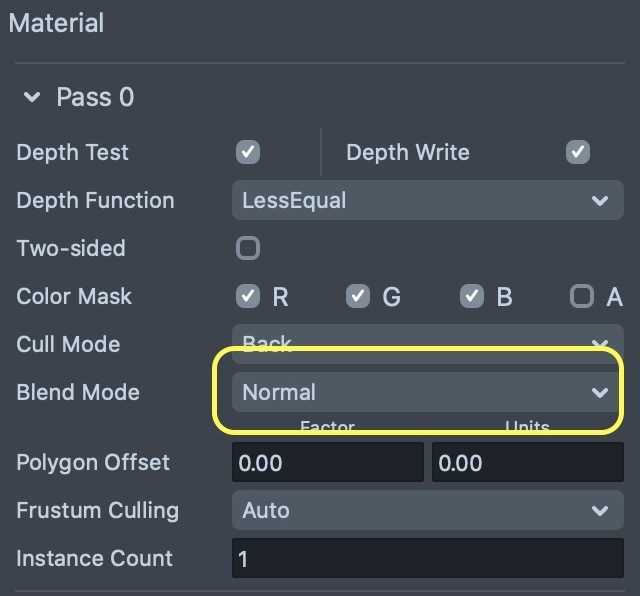Expand the Blend Mode Normal dropdown
Viewport: 640px width, 596px height.
427,392
